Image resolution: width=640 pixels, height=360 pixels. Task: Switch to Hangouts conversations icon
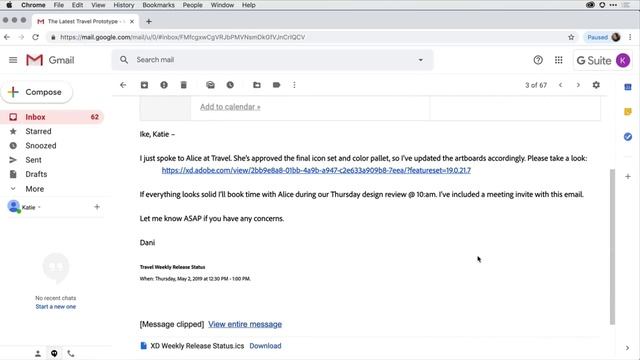(54, 353)
